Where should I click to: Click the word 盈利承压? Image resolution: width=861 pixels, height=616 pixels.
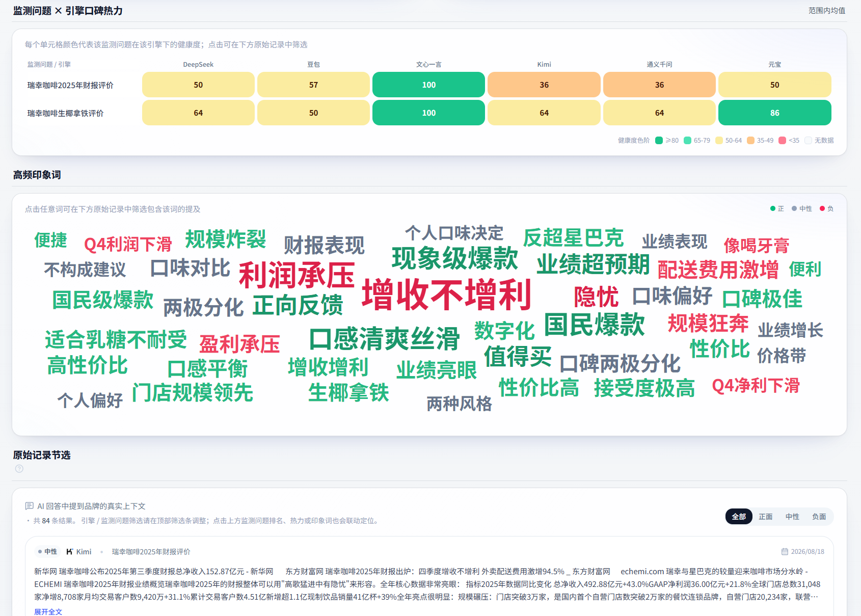point(239,344)
